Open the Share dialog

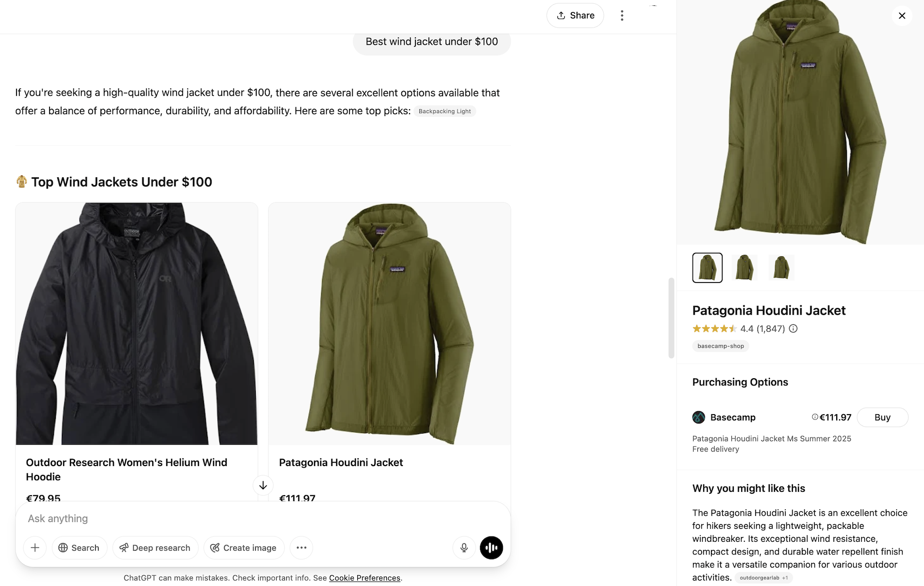(575, 15)
